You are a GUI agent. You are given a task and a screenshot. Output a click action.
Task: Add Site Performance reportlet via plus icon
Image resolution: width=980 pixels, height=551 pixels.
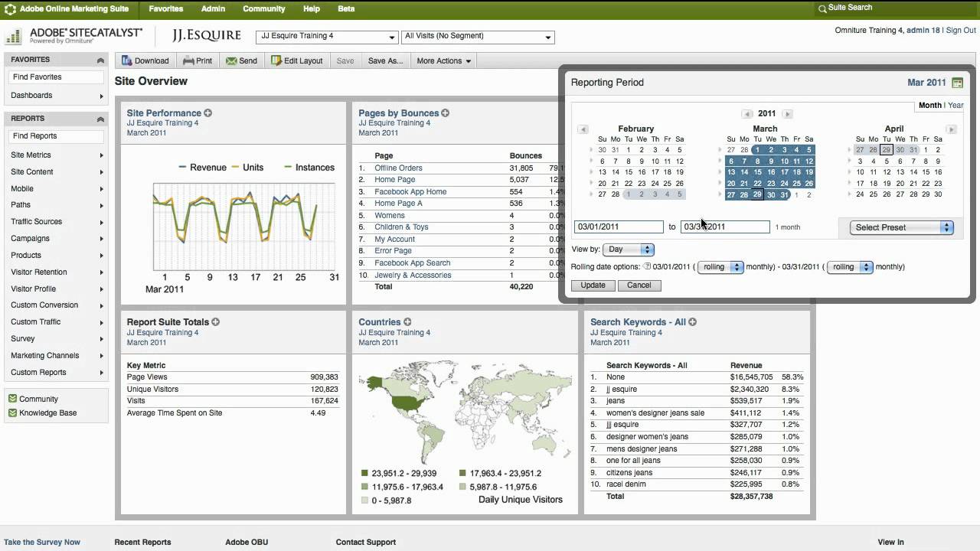click(207, 113)
